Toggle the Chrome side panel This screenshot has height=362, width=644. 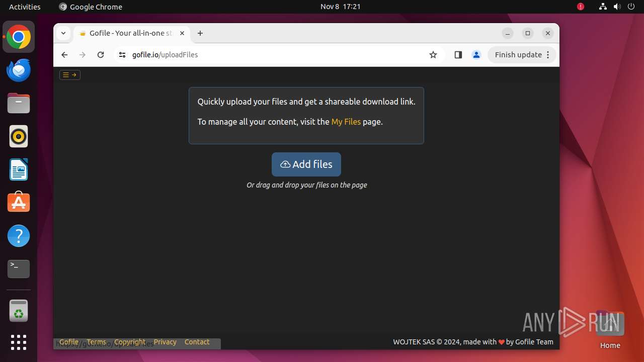(458, 55)
